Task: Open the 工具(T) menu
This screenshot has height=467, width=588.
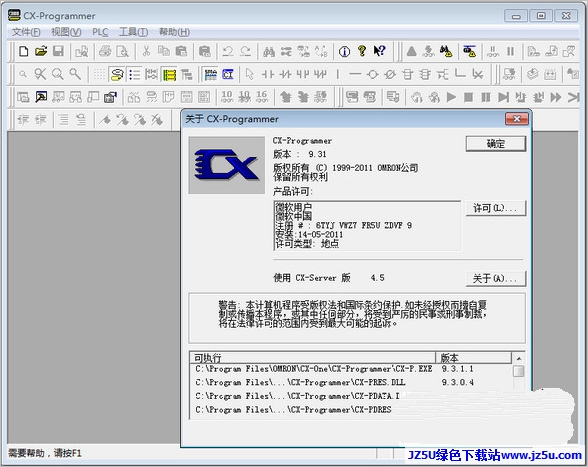Action: click(x=133, y=32)
